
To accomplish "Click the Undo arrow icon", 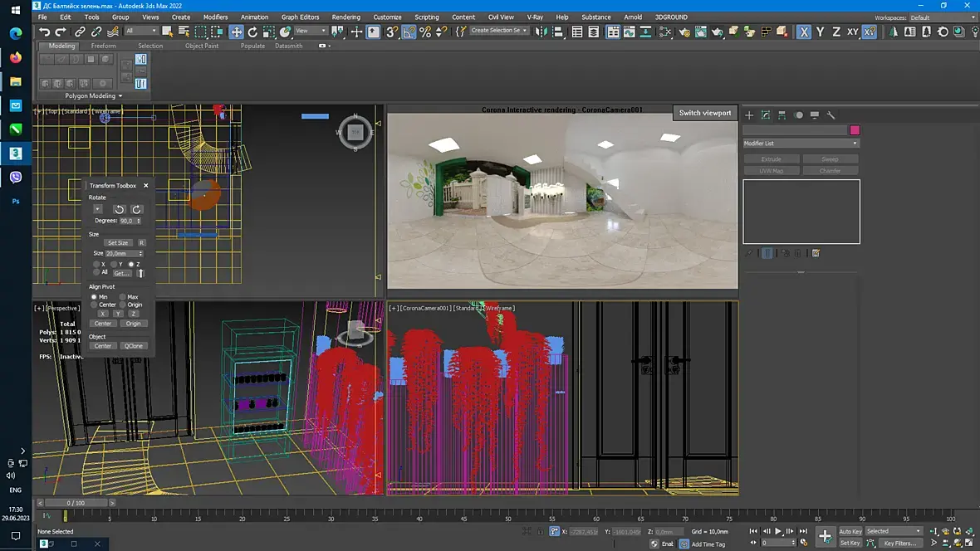I will tap(45, 32).
